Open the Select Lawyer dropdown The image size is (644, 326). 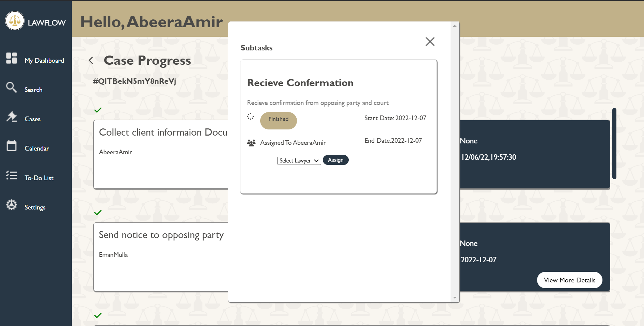pos(299,160)
